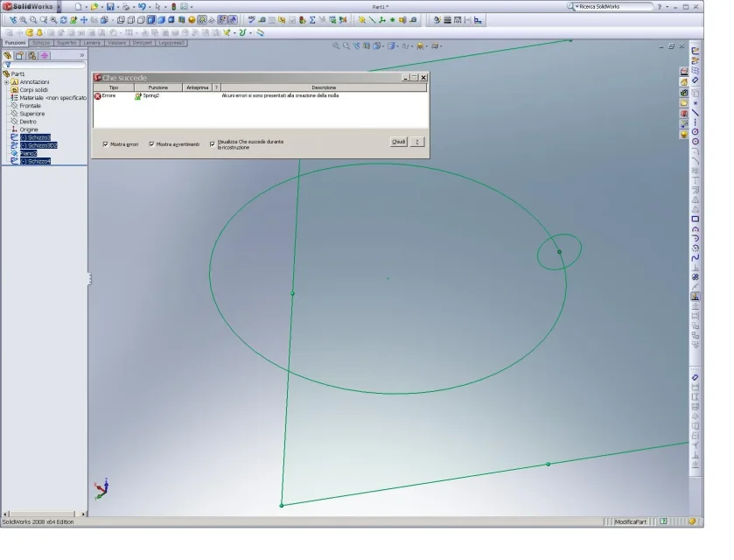
Task: Toggle Visualizza Che succede durante ricostruzione checkbox
Action: point(213,144)
